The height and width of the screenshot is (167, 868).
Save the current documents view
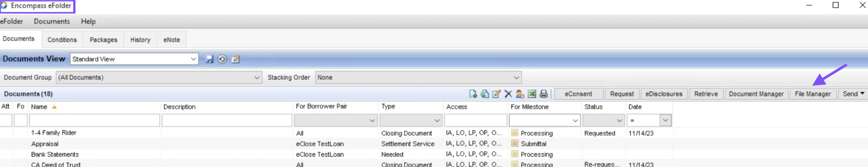click(210, 59)
